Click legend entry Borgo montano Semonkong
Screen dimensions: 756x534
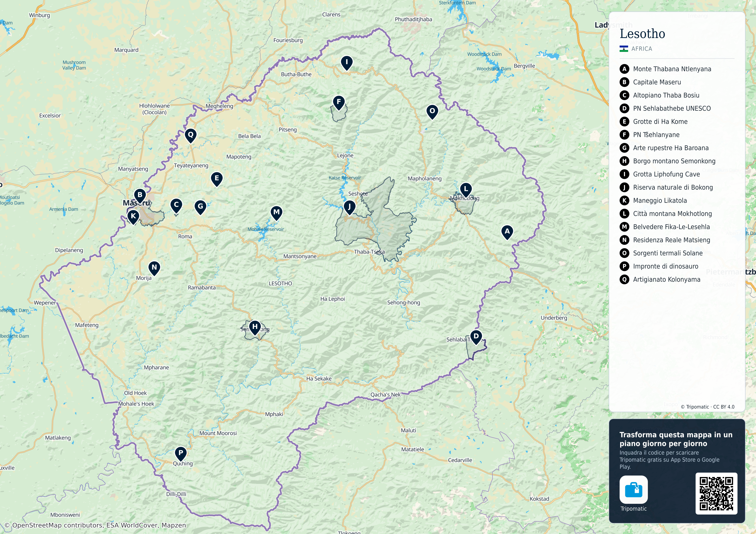pyautogui.click(x=667, y=161)
